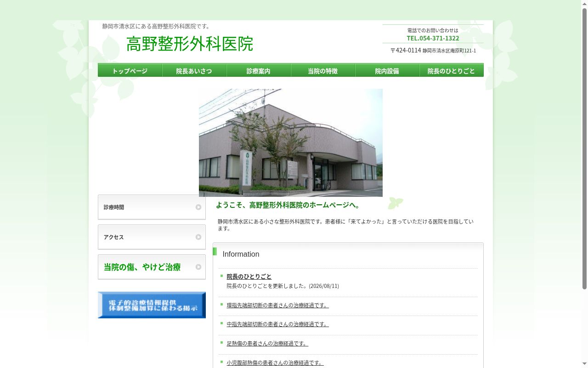This screenshot has width=588, height=368.
Task: Click the arrow icon on 診療時間 button
Action: (198, 207)
